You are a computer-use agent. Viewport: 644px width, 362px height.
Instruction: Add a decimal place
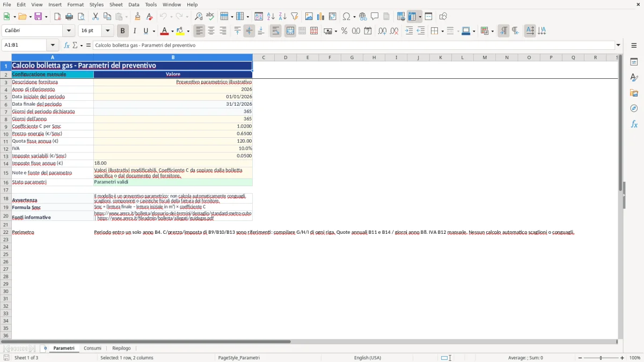382,31
